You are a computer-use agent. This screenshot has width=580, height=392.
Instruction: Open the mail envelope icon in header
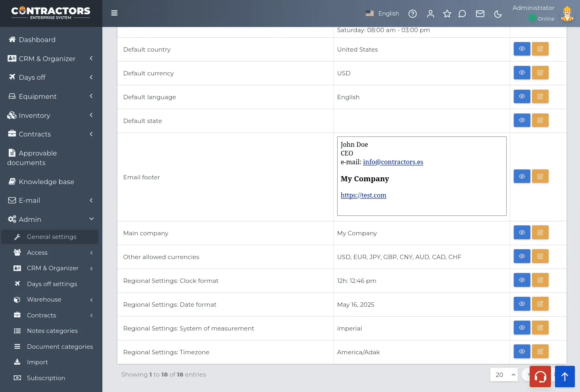(x=480, y=14)
